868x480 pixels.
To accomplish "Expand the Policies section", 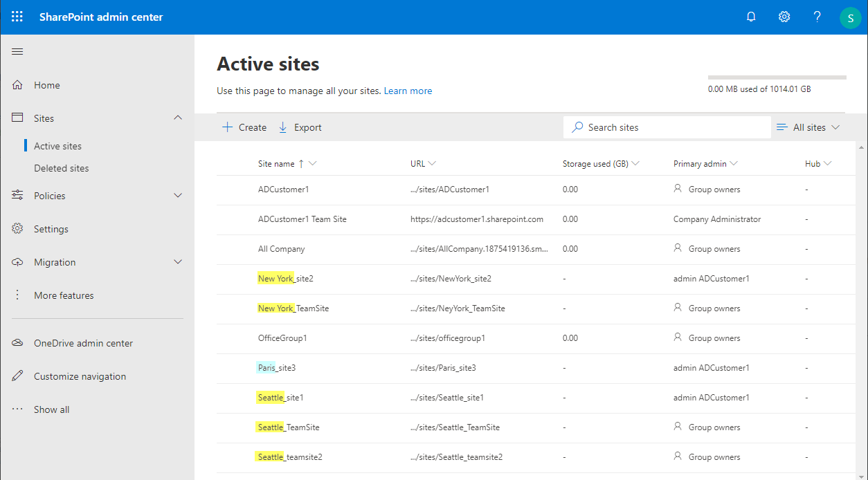I will (178, 196).
